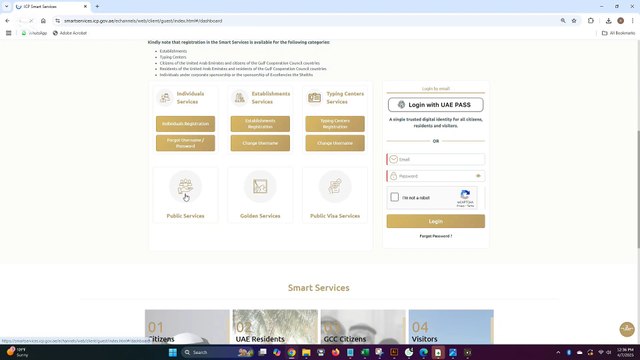Open the Public Visa Services icon

(335, 187)
